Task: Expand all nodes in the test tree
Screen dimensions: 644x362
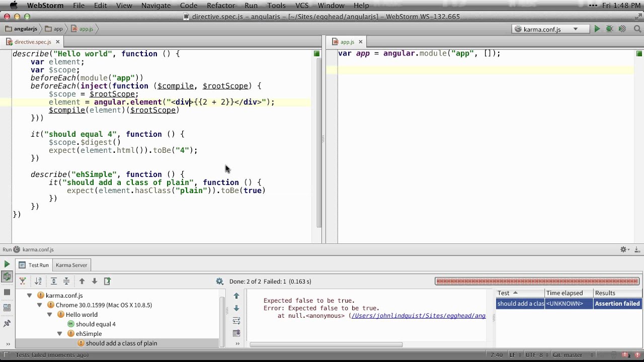Action: pyautogui.click(x=54, y=281)
